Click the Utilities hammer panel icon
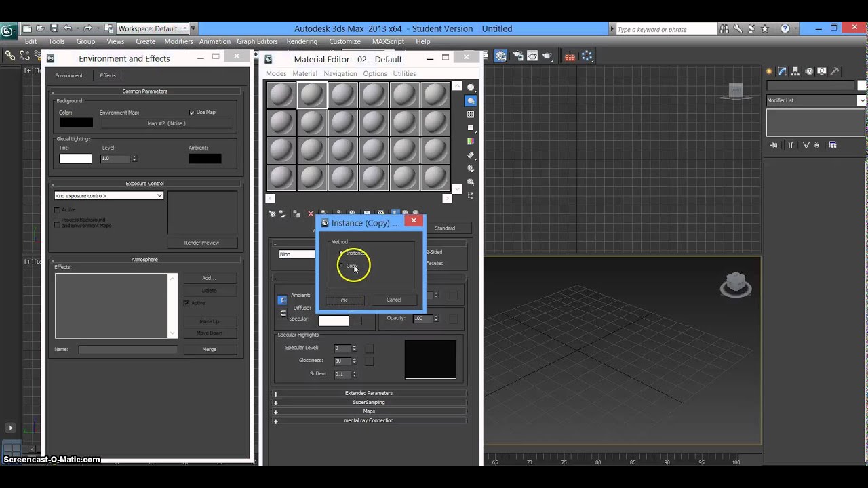 coord(835,71)
